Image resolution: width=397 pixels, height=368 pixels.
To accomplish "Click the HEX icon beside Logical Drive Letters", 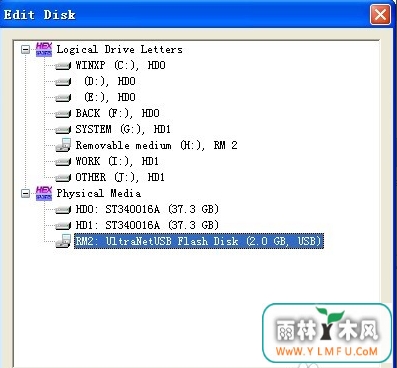I will coord(44,49).
